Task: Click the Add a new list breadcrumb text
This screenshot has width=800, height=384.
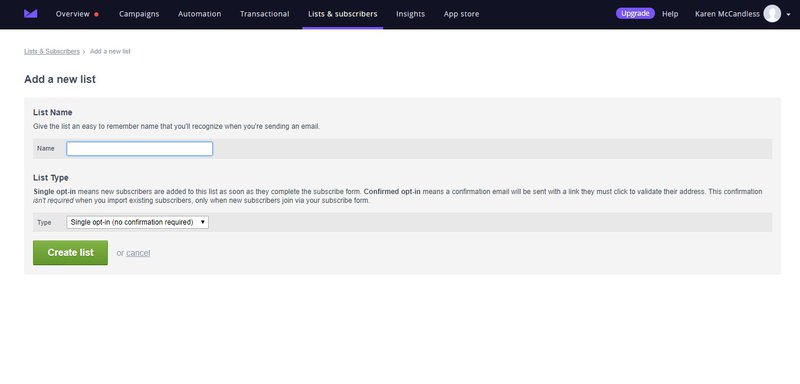Action: pyautogui.click(x=110, y=52)
